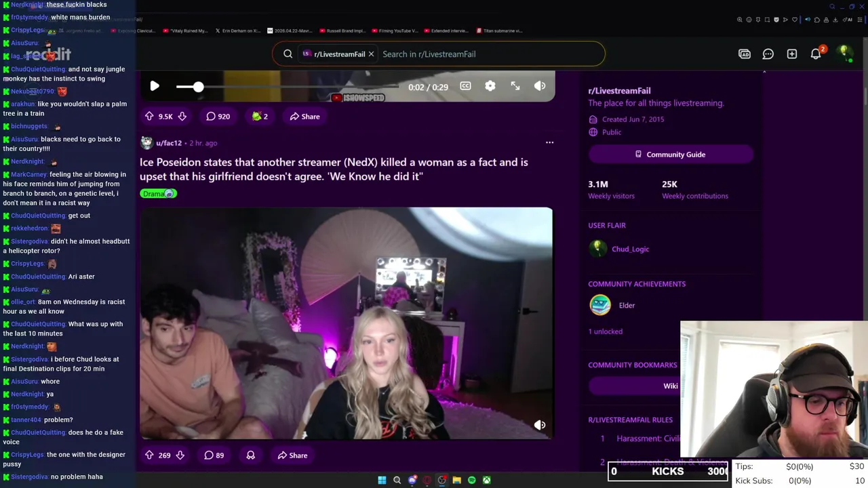
Task: Switch to the Erin Derham on X tab
Action: coord(237,30)
